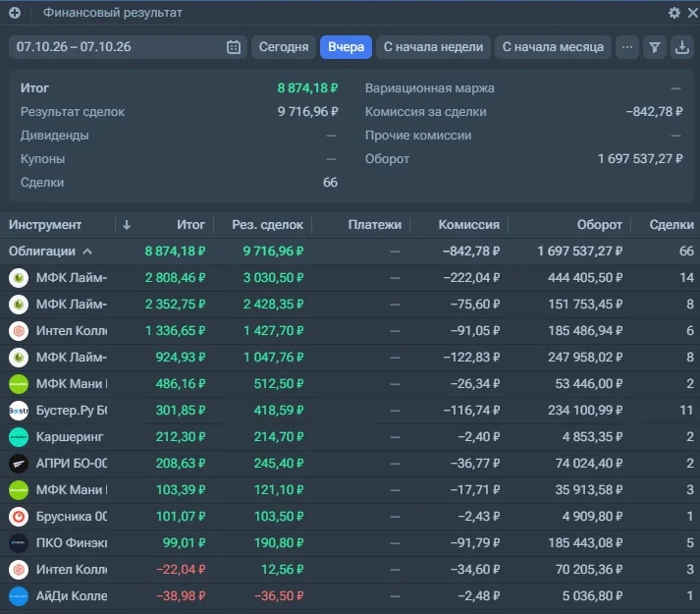Select the Бустер.Ру instrument name
700x614 pixels.
tap(72, 411)
